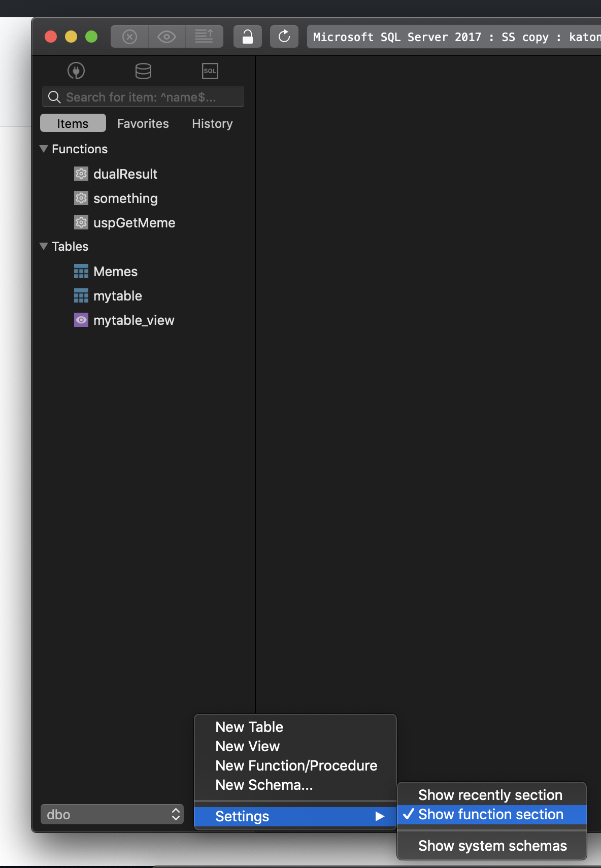This screenshot has width=601, height=868.
Task: Collapse the Tables section
Action: click(x=44, y=246)
